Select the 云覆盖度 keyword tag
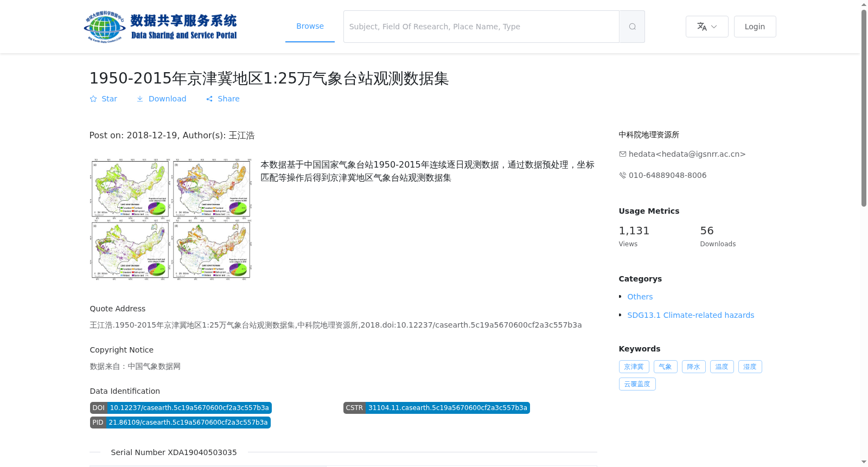Viewport: 868px width, 467px height. pyautogui.click(x=637, y=384)
